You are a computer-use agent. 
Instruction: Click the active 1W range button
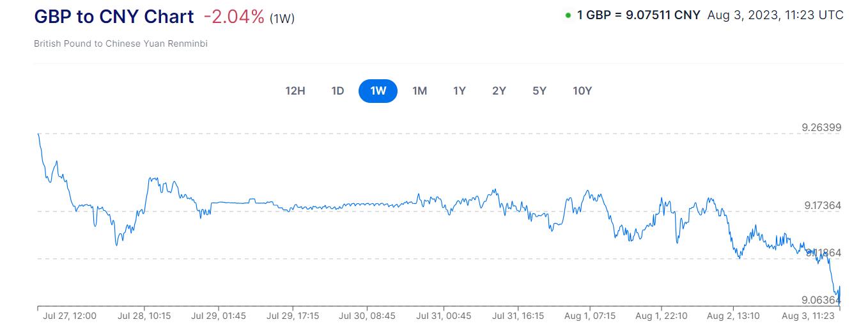click(378, 91)
